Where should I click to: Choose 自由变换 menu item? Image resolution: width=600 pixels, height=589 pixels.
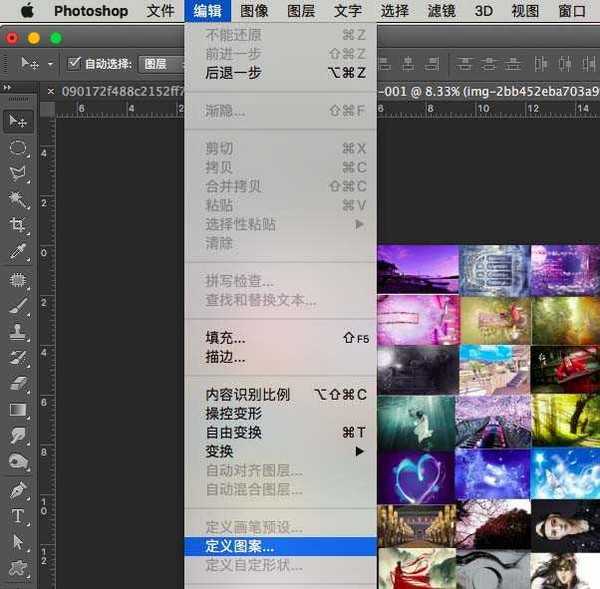(280, 432)
